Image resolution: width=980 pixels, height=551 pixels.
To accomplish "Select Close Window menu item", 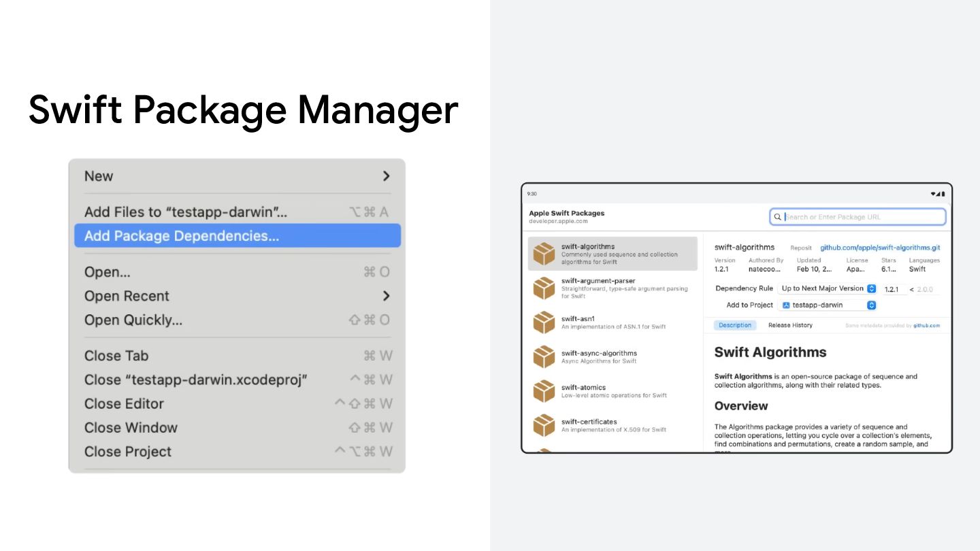I will (x=237, y=427).
